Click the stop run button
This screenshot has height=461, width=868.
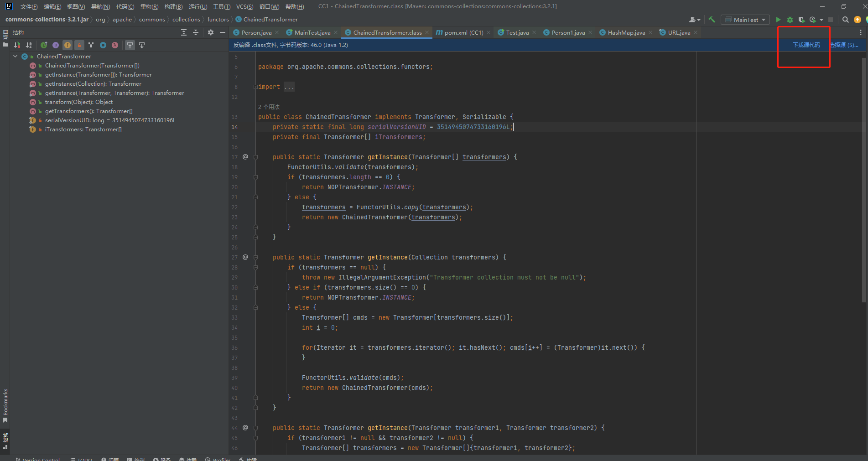coord(831,20)
